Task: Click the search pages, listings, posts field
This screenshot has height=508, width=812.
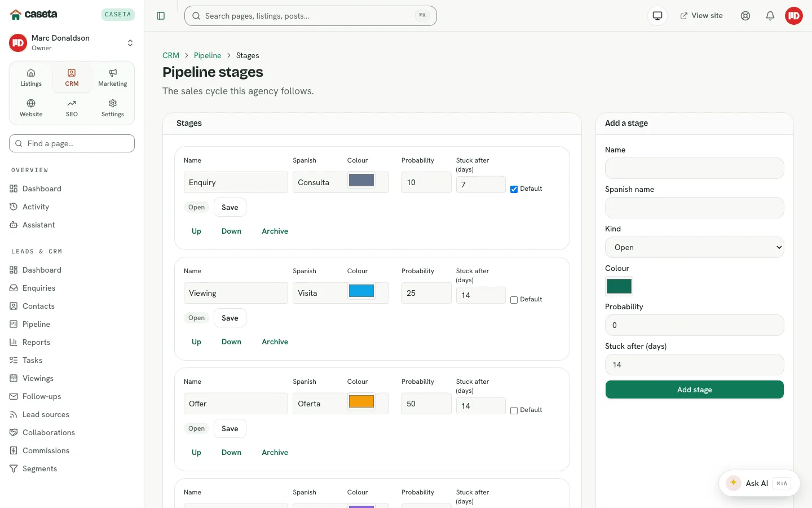Action: 311,16
